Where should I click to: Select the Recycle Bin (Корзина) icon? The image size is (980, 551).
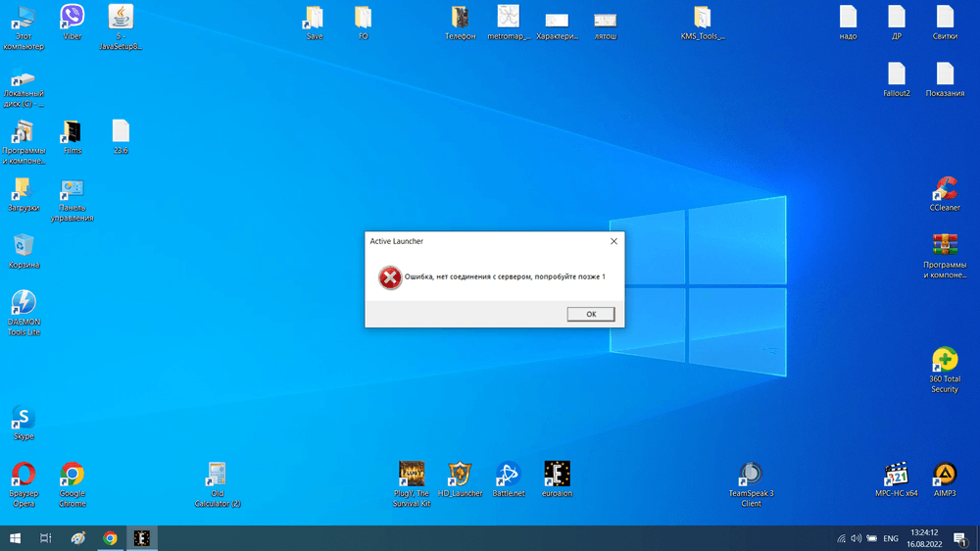pos(24,246)
